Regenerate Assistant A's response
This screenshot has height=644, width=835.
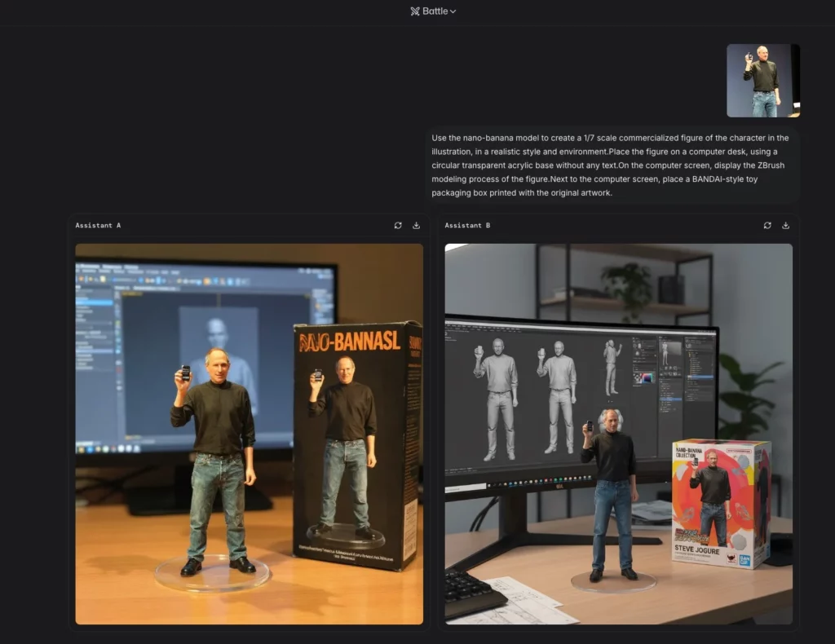(x=398, y=225)
